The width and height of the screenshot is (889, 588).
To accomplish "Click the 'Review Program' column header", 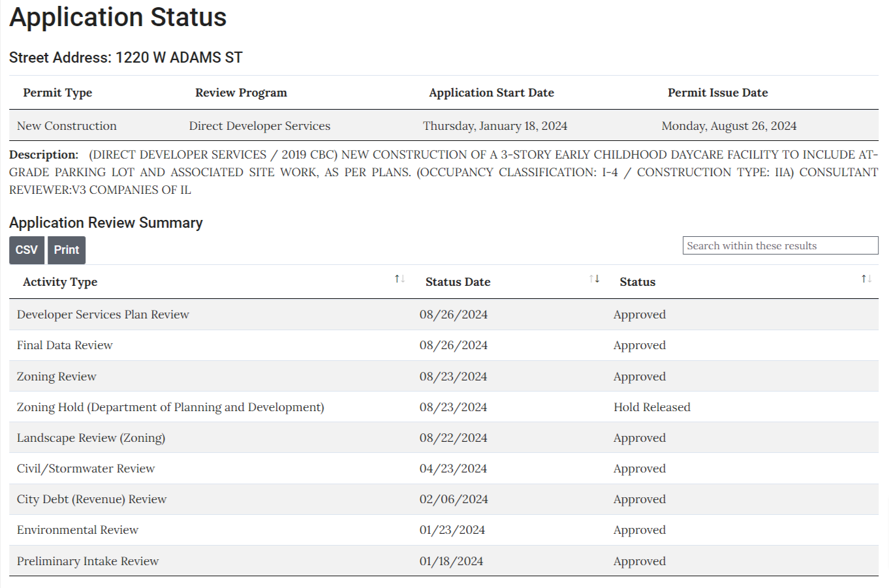I will point(241,93).
